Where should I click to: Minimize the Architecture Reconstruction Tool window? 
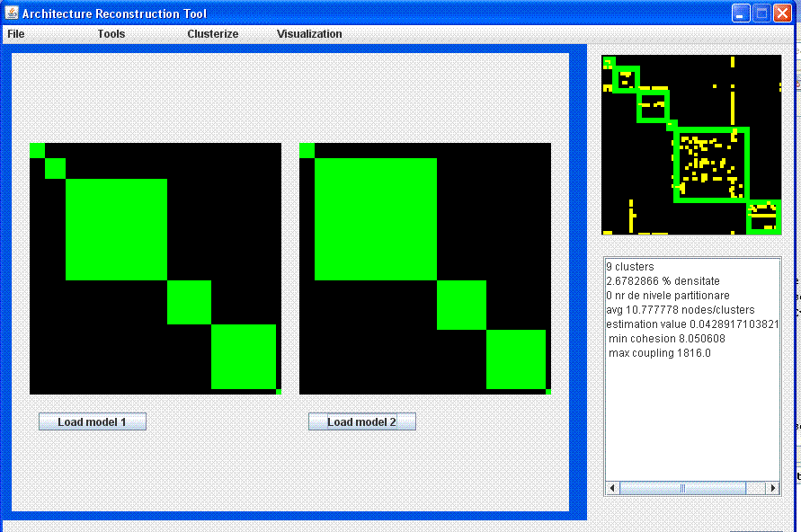click(741, 13)
